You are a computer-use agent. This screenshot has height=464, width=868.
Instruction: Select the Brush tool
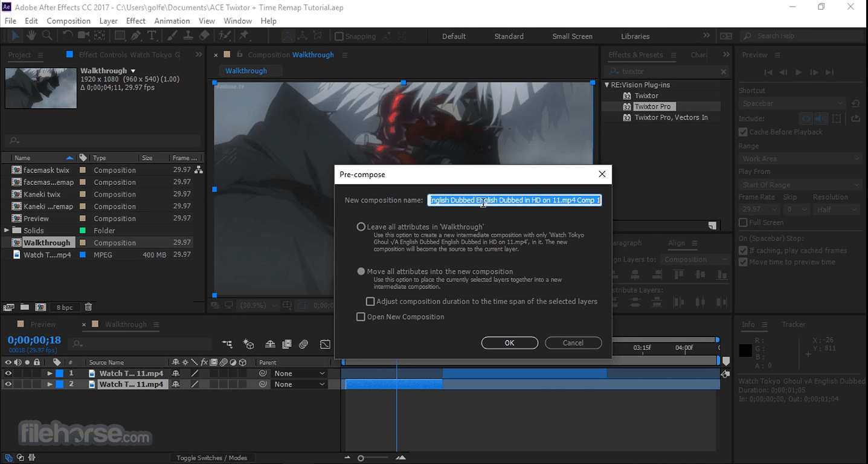pos(172,36)
